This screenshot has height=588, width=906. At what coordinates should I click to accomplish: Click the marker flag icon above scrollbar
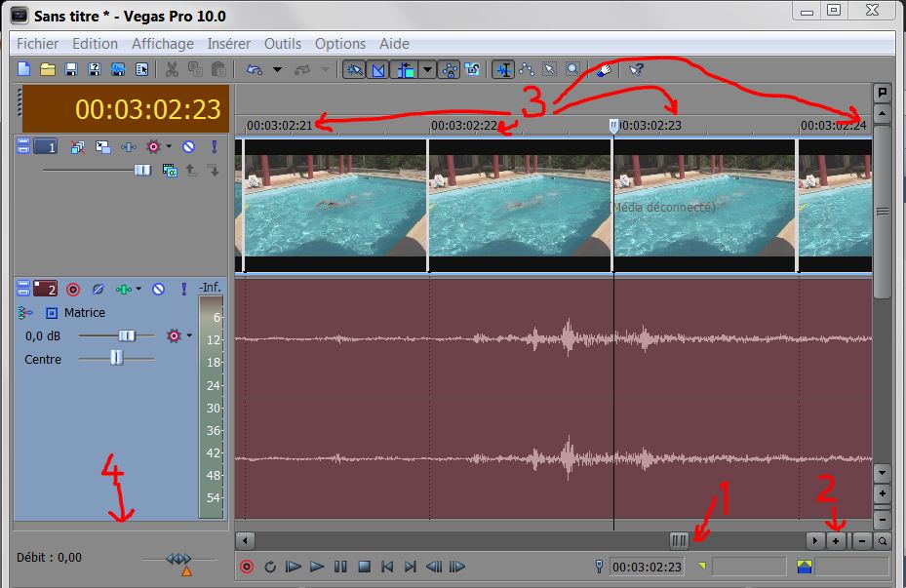pos(882,92)
